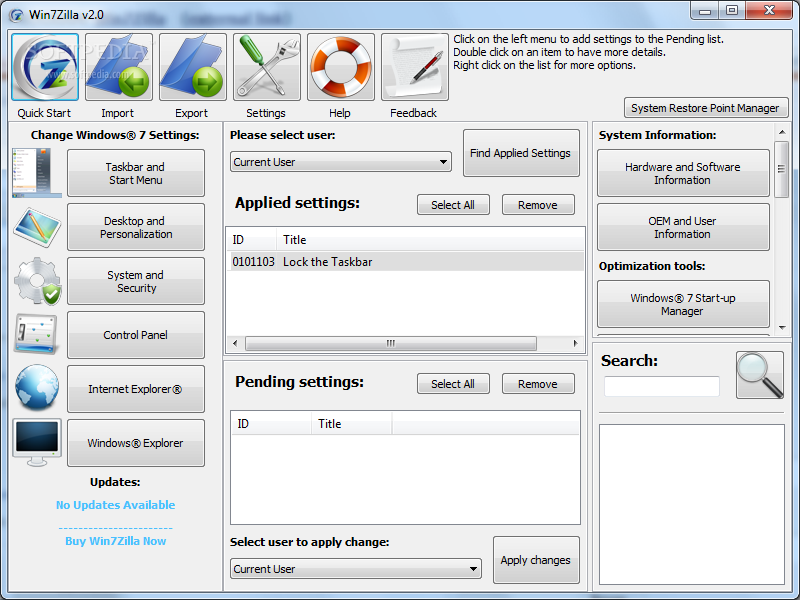Open Desktop and Personalization settings
800x600 pixels.
136,227
